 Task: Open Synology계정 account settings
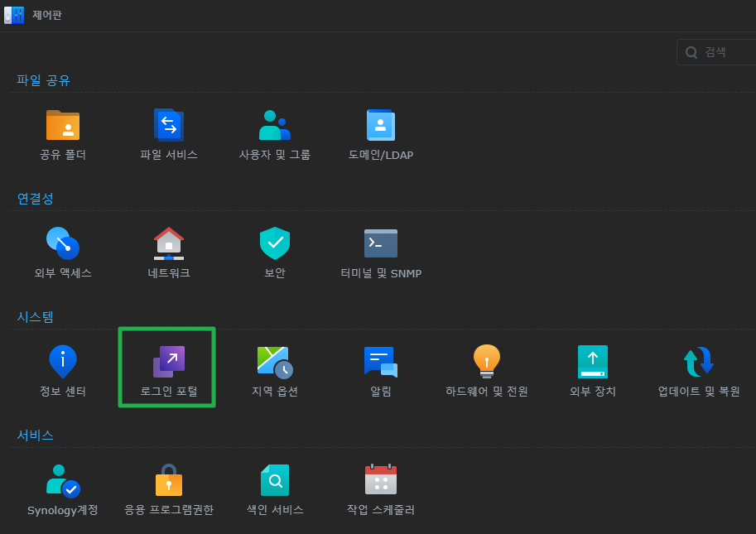click(x=63, y=481)
